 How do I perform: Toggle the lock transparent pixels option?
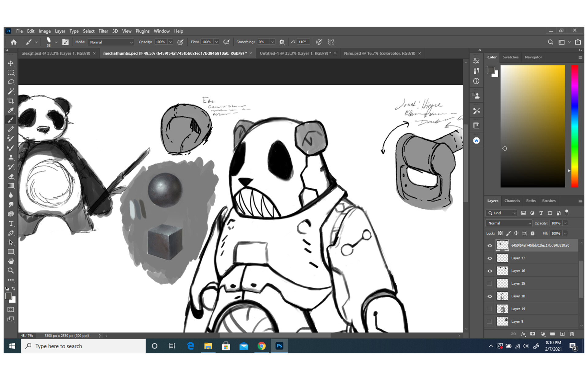tap(500, 233)
